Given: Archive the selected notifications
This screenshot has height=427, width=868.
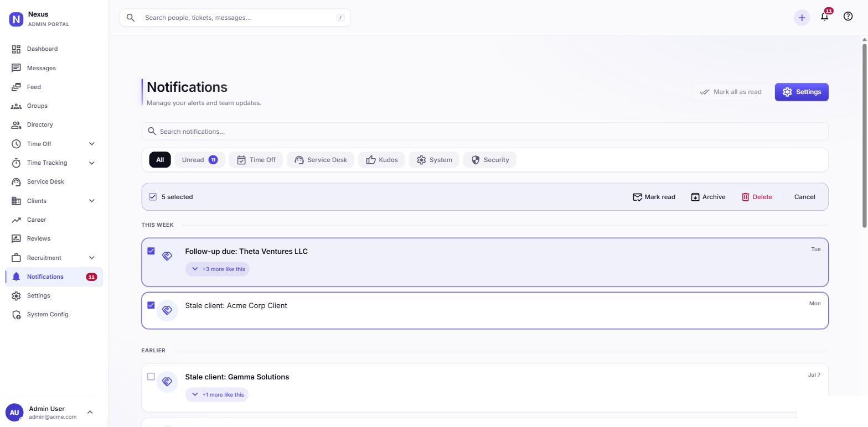Looking at the screenshot, I should tap(708, 197).
